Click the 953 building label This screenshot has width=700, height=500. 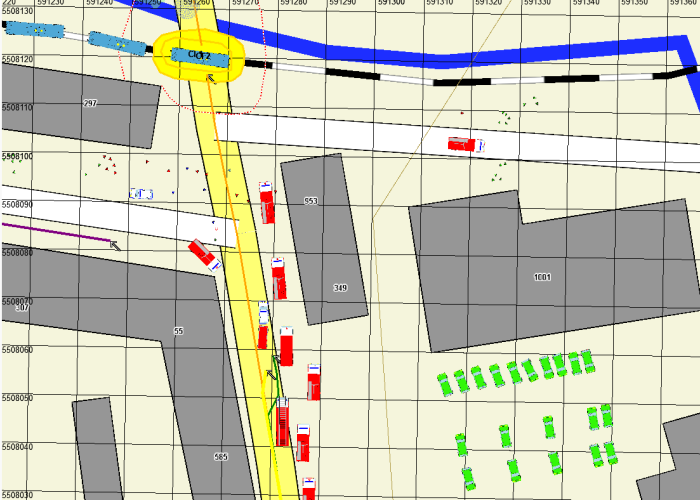(x=311, y=201)
